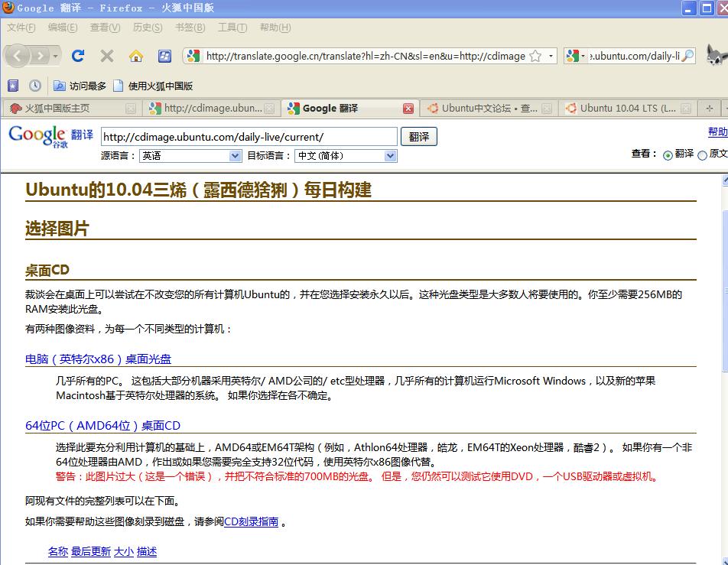Select the 原文 view radio button

[x=703, y=155]
